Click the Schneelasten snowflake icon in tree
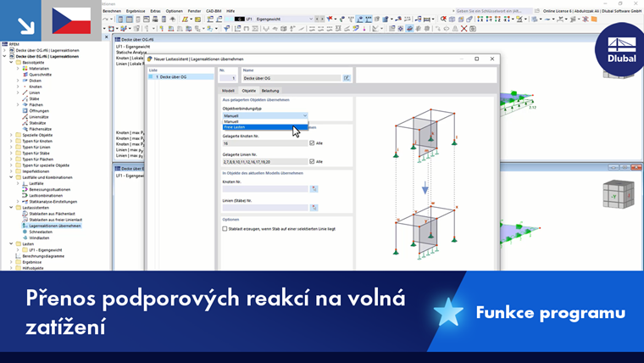The image size is (644, 363). (25, 232)
